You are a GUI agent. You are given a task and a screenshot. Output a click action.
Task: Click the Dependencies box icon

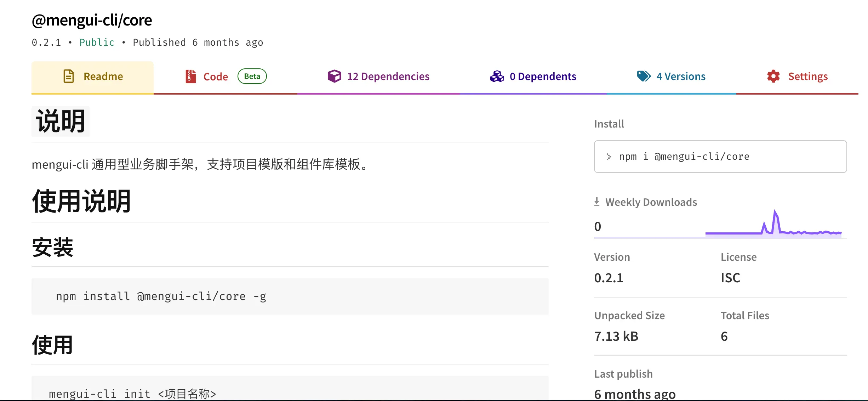(334, 76)
